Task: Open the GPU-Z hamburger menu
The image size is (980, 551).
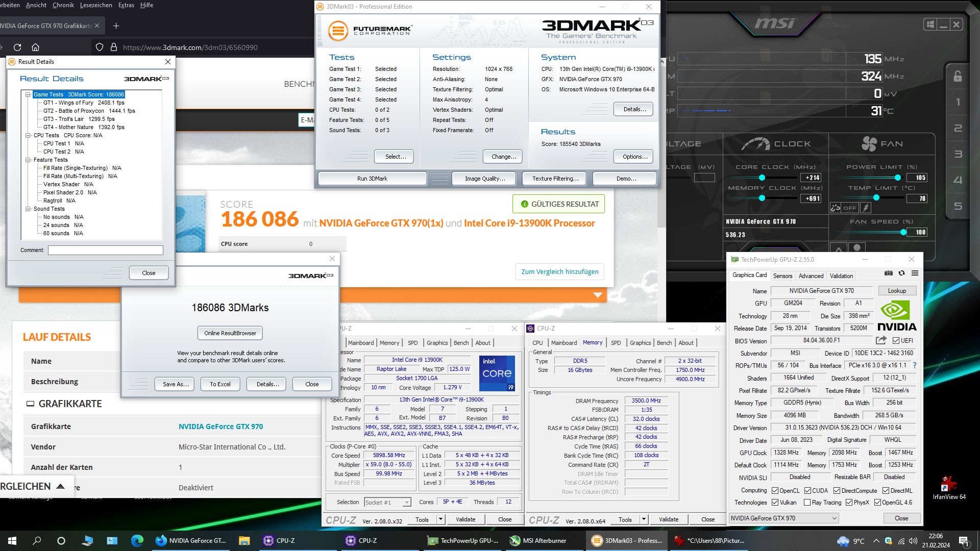Action: (915, 273)
